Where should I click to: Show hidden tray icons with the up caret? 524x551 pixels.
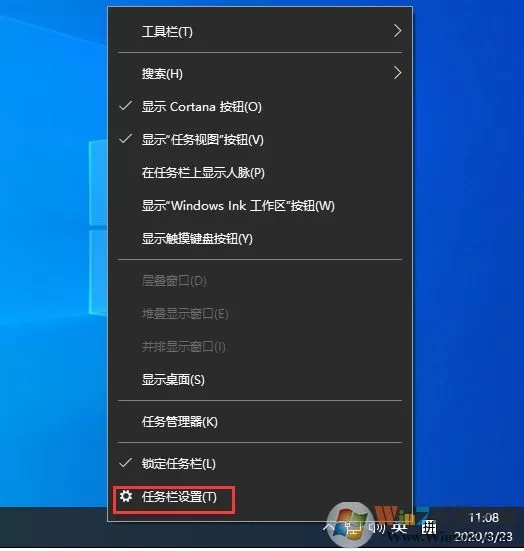(x=329, y=527)
